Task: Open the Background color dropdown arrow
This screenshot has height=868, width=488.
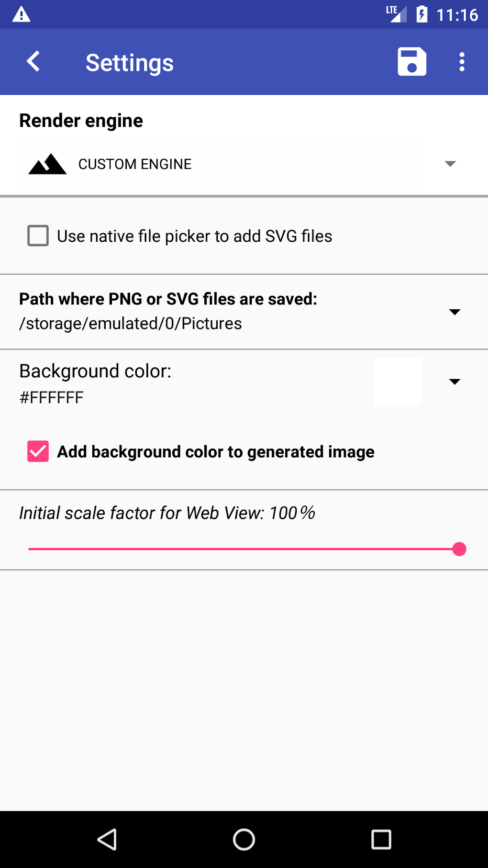Action: [455, 382]
